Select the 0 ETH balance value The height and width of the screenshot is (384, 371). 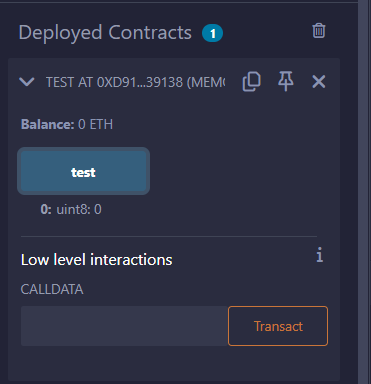click(x=95, y=124)
